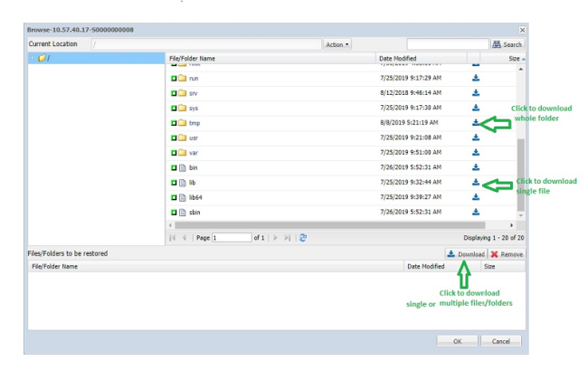588x380 pixels.
Task: Click the file icon of the bin row
Action: click(x=182, y=167)
